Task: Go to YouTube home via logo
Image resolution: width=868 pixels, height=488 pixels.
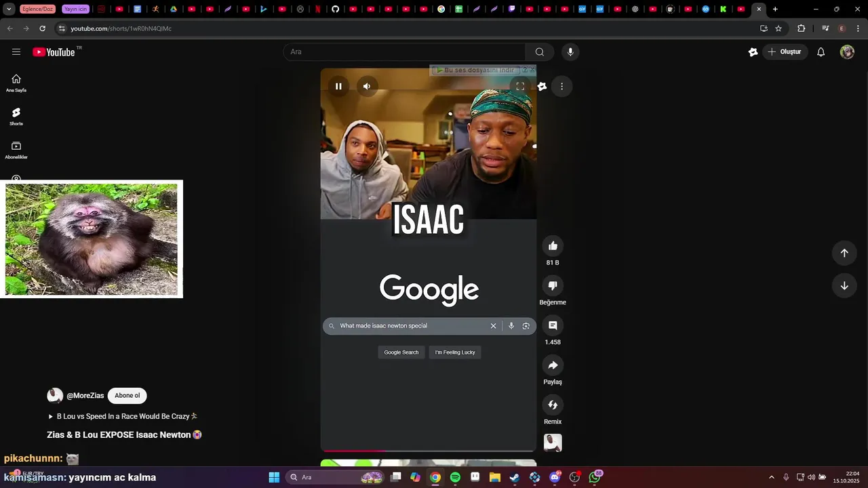Action: coord(54,52)
